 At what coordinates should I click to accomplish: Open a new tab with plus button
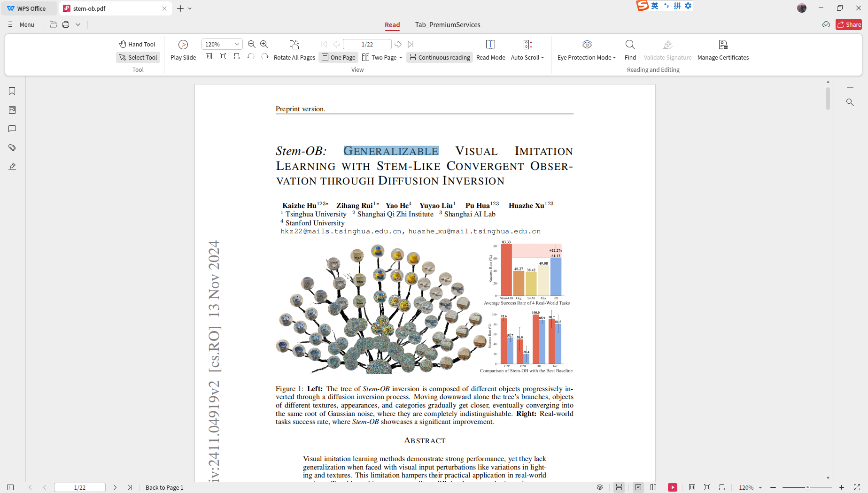(x=180, y=8)
